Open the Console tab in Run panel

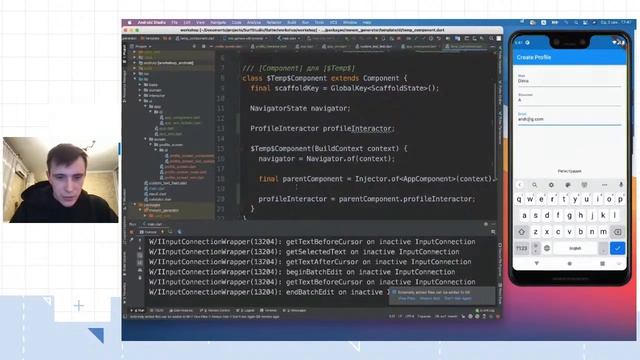[149, 232]
